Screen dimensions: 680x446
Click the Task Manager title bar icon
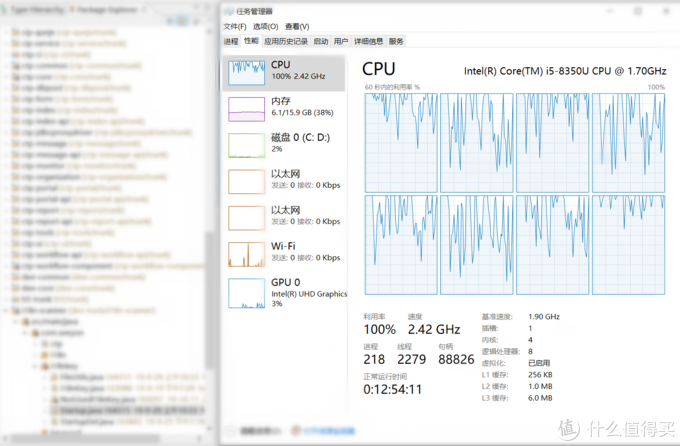[229, 11]
